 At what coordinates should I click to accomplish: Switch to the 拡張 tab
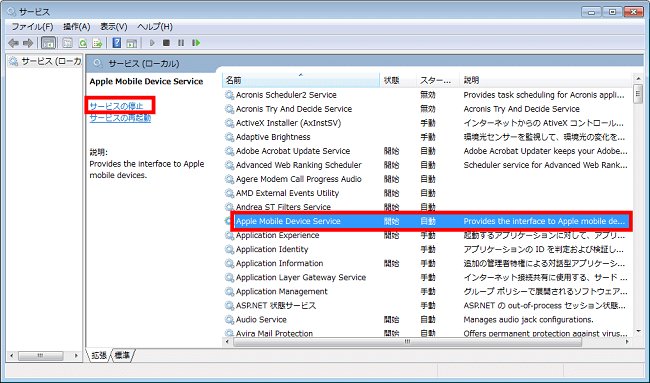(99, 355)
